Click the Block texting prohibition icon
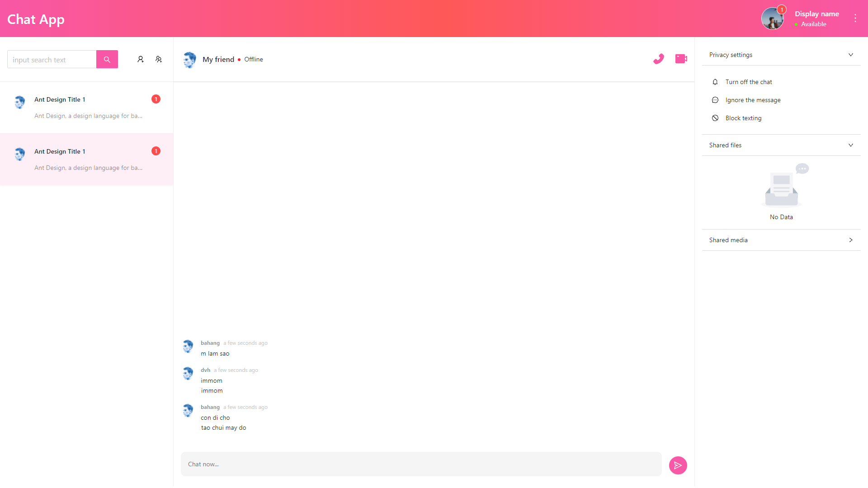 (x=715, y=118)
